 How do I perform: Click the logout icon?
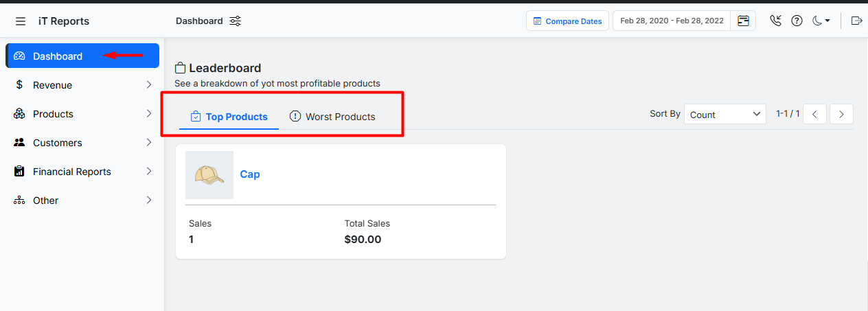[856, 21]
